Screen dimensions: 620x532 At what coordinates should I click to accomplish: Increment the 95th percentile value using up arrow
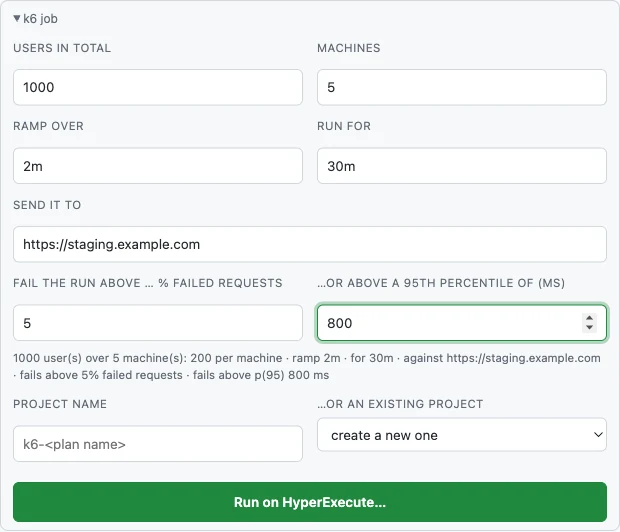[589, 318]
